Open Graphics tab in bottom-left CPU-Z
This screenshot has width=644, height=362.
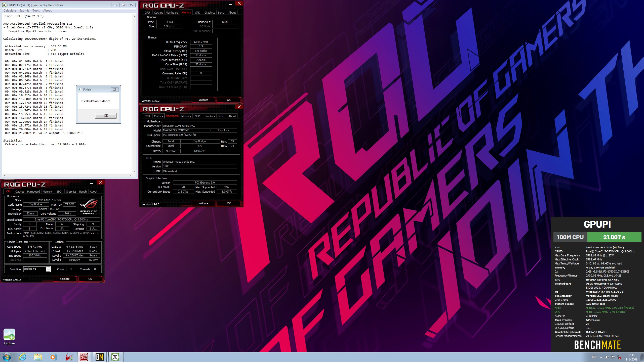click(71, 192)
